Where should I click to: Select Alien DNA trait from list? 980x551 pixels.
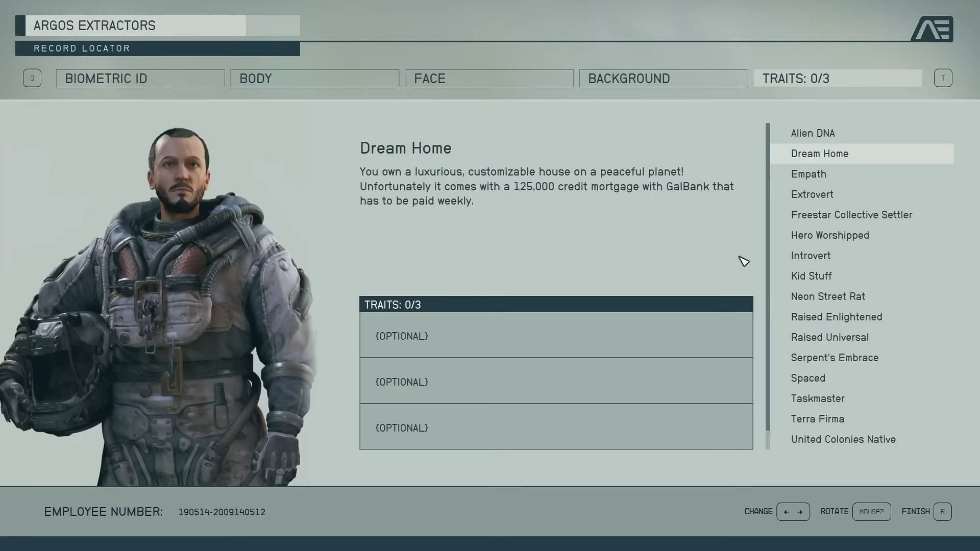pos(813,133)
